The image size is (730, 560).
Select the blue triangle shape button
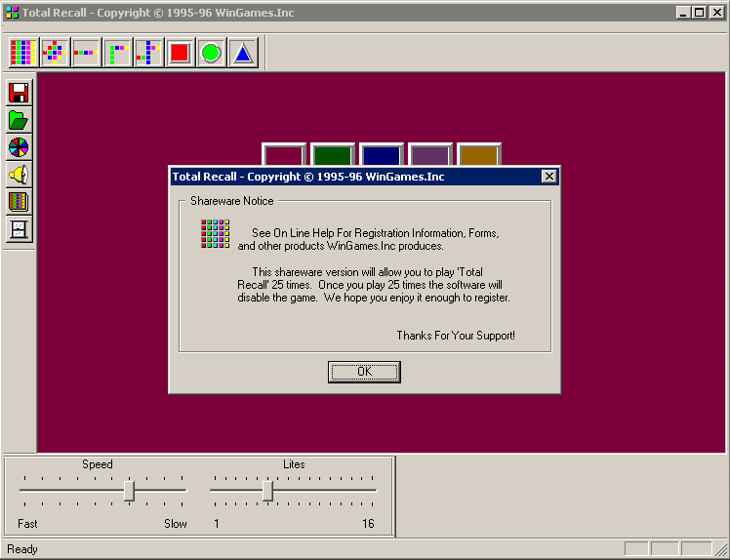242,53
